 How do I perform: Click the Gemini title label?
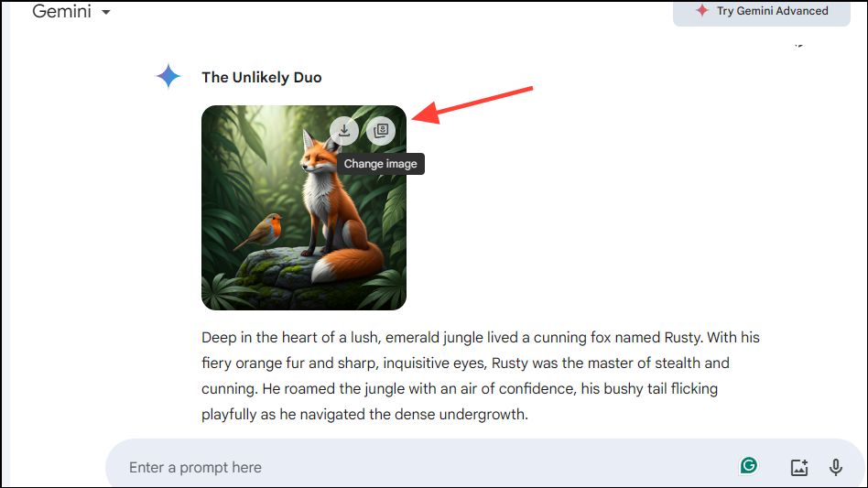61,11
